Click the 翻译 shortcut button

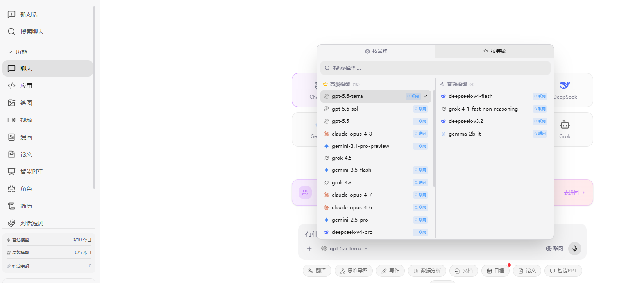317,271
